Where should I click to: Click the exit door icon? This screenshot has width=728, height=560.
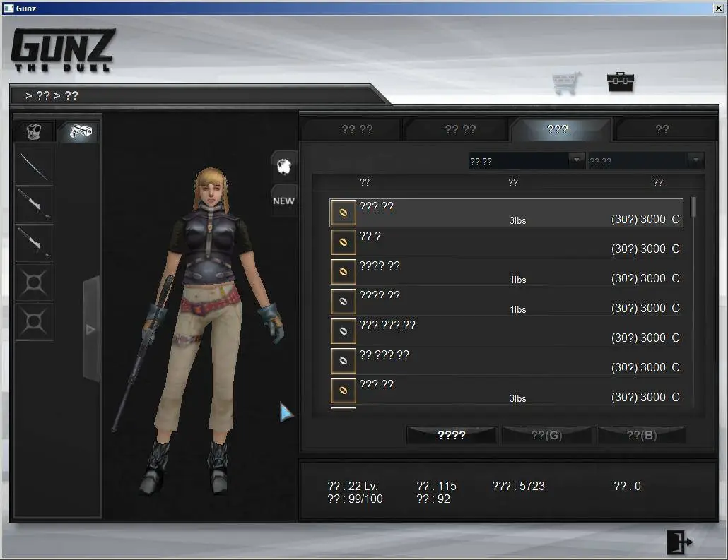pos(679,542)
